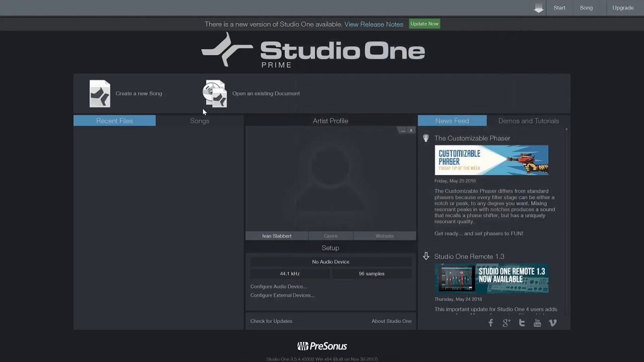The image size is (644, 362).
Task: Open PreSonus Google Plus icon
Action: 506,323
